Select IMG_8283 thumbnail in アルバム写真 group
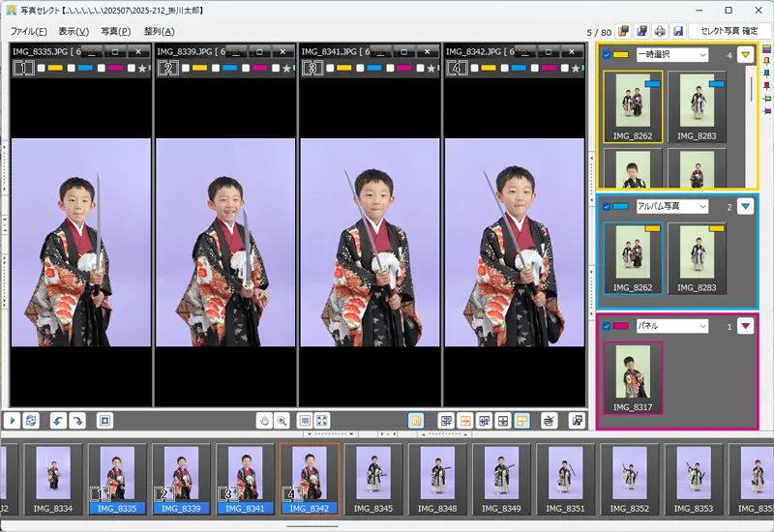Screen dimensions: 774x532 click(697, 258)
